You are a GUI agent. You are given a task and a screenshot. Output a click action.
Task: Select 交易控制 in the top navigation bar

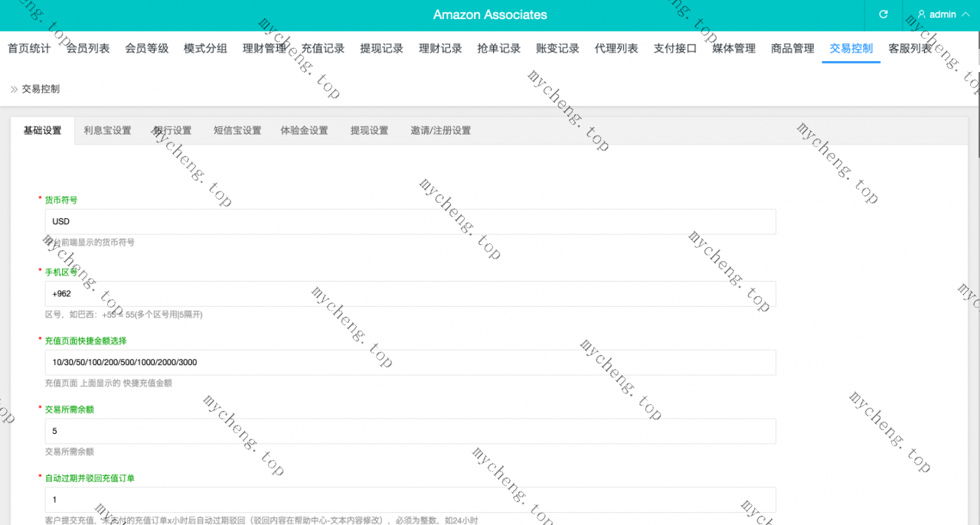point(851,48)
